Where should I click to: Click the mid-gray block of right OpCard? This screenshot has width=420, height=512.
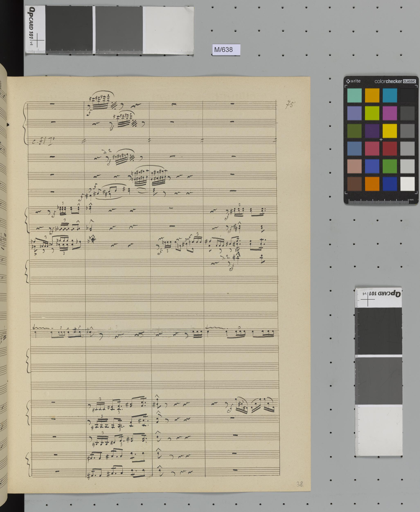click(x=379, y=381)
